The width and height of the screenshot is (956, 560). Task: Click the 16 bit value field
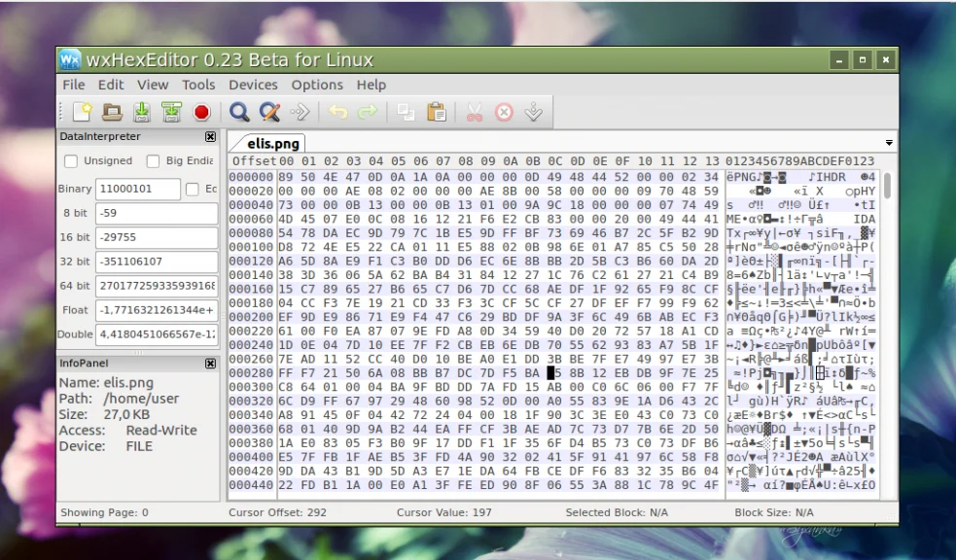point(157,237)
